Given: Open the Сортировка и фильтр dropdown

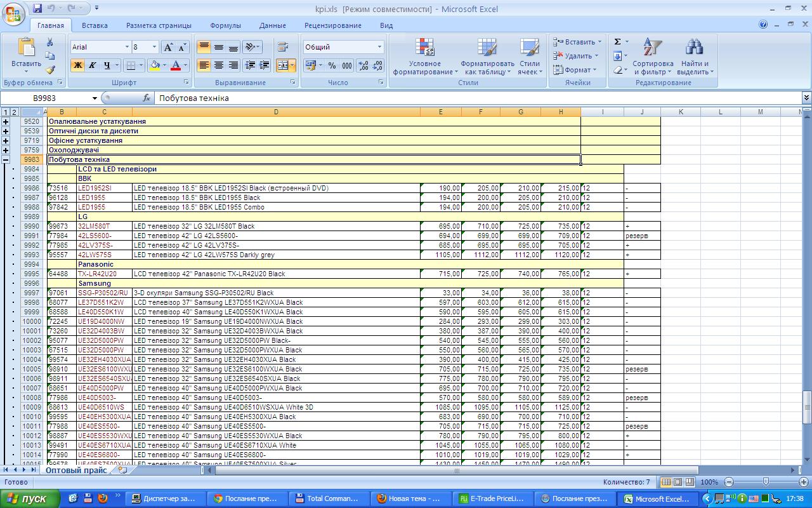Looking at the screenshot, I should tap(653, 57).
